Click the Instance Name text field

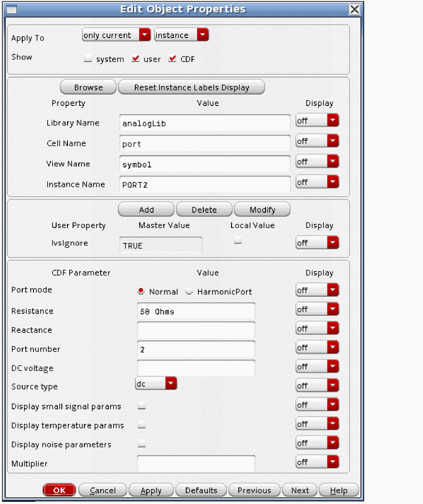(x=205, y=185)
